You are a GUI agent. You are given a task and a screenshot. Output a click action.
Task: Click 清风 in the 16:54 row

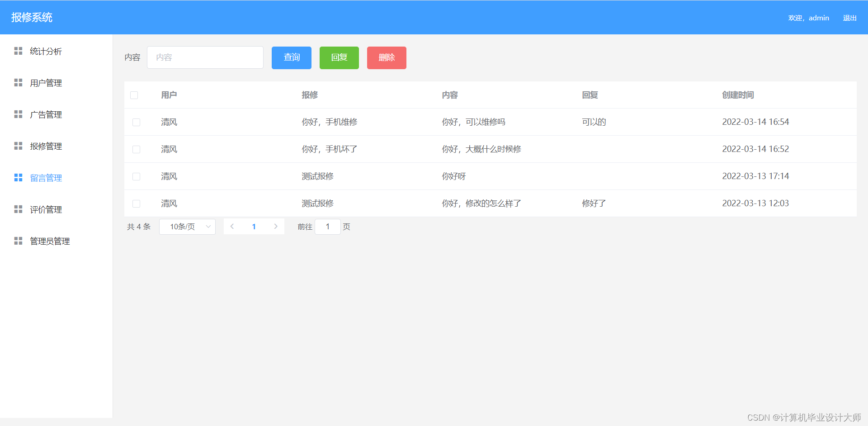click(169, 122)
